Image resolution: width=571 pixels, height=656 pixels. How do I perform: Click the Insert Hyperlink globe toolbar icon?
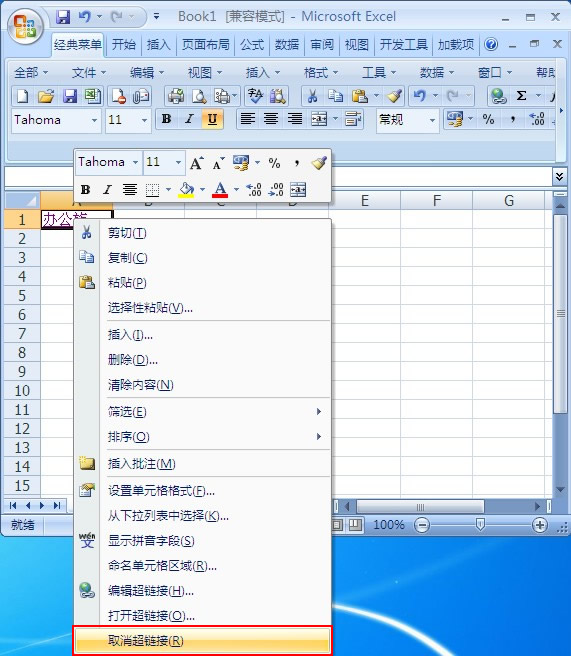click(498, 96)
